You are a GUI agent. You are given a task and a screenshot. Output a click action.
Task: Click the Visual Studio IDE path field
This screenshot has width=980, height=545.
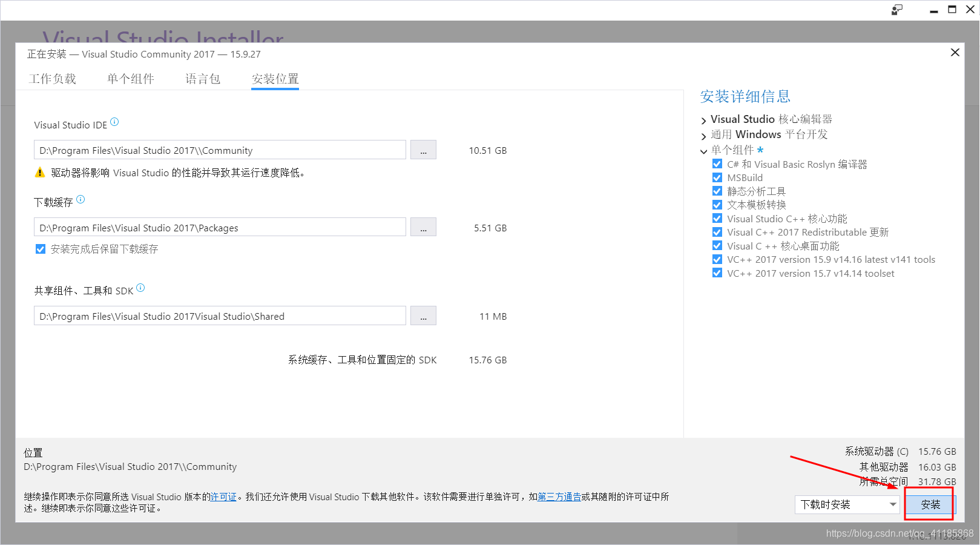coord(220,150)
